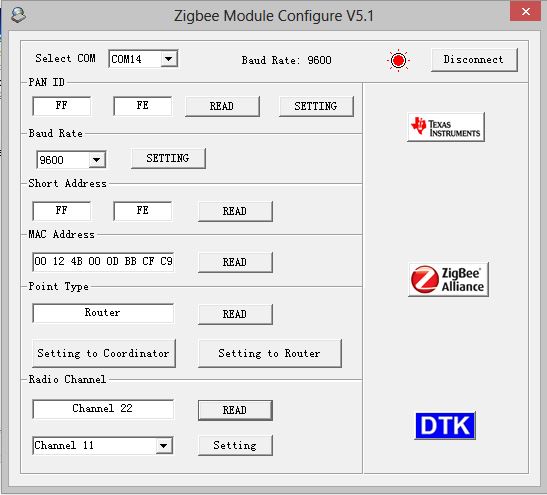The height and width of the screenshot is (495, 547).
Task: Apply PAN ID with SETTING button
Action: click(316, 106)
